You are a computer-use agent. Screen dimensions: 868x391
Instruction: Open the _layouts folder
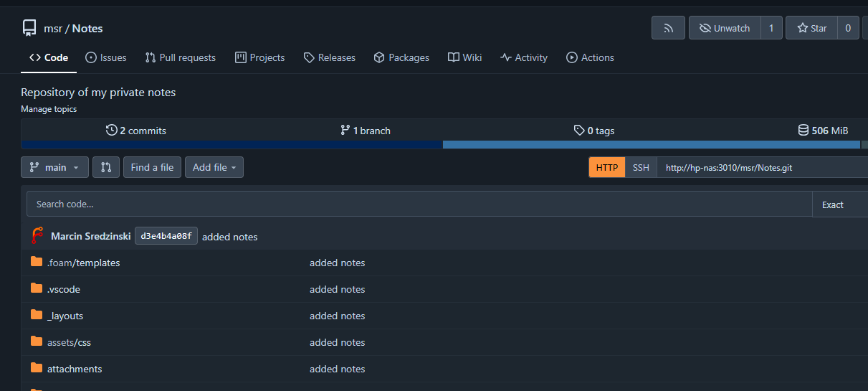tap(65, 316)
